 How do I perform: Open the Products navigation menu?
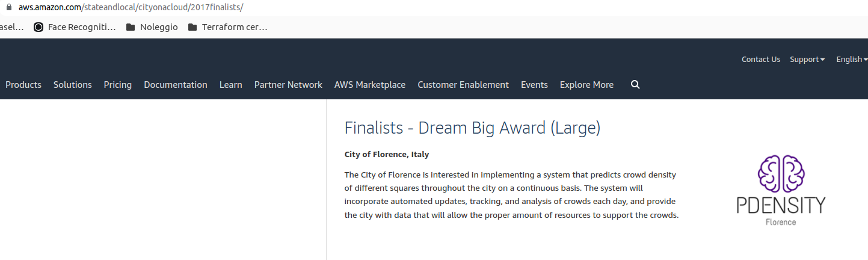[x=23, y=85]
